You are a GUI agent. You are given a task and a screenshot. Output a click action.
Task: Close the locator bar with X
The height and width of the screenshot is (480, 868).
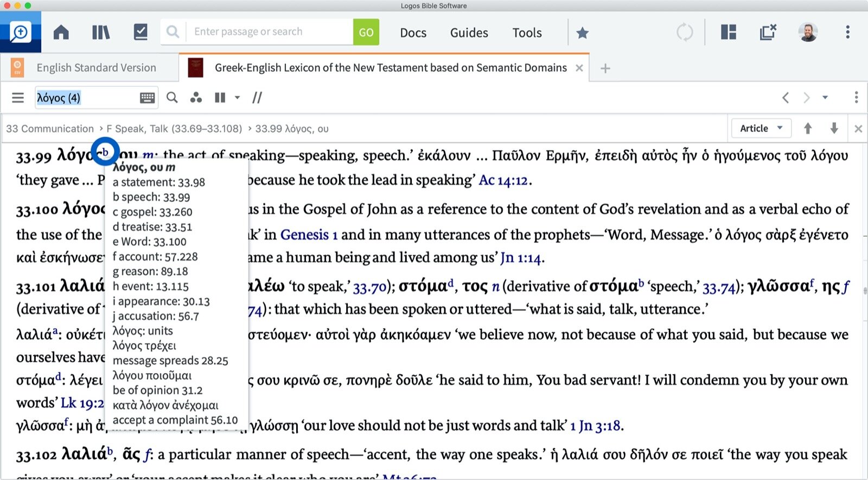(x=858, y=129)
